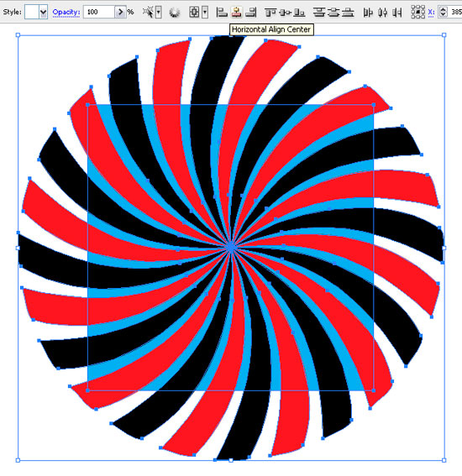Click Horizontal Align Right icon
Screen dimensions: 462x476
tap(251, 13)
